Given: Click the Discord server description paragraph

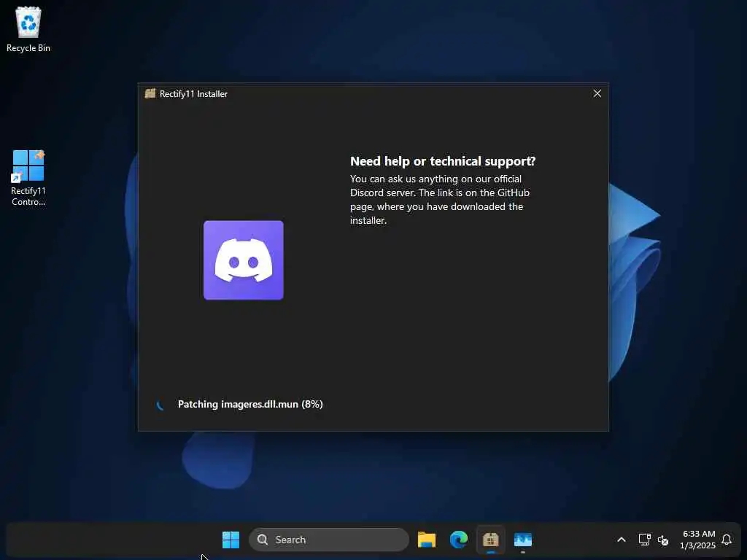Looking at the screenshot, I should tap(440, 200).
